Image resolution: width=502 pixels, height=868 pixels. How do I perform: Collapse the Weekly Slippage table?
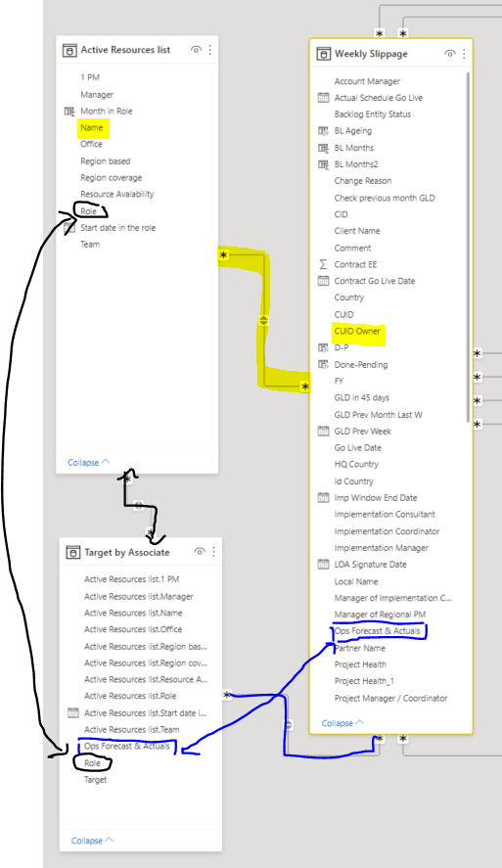click(x=342, y=723)
